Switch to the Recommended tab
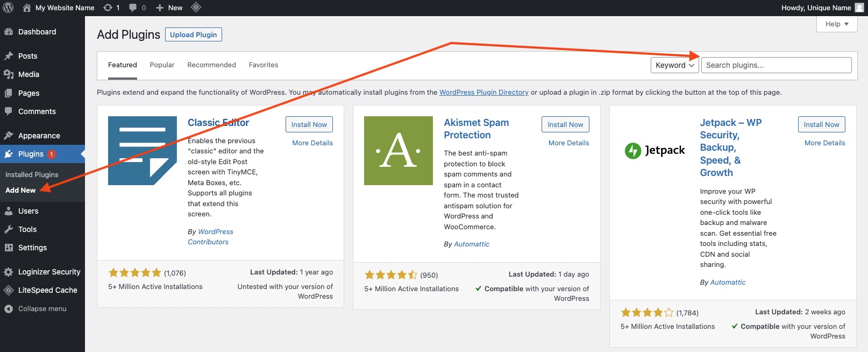This screenshot has height=352, width=868. pos(211,65)
